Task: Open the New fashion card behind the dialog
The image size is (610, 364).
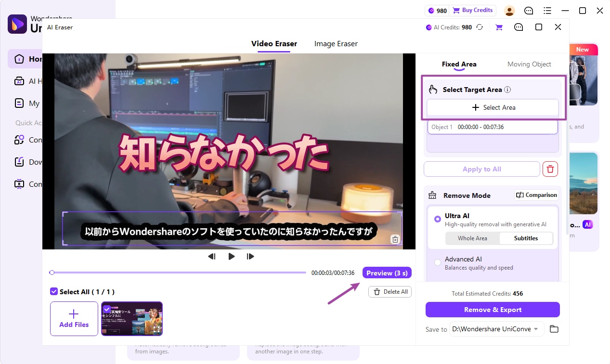Action: pos(584,75)
